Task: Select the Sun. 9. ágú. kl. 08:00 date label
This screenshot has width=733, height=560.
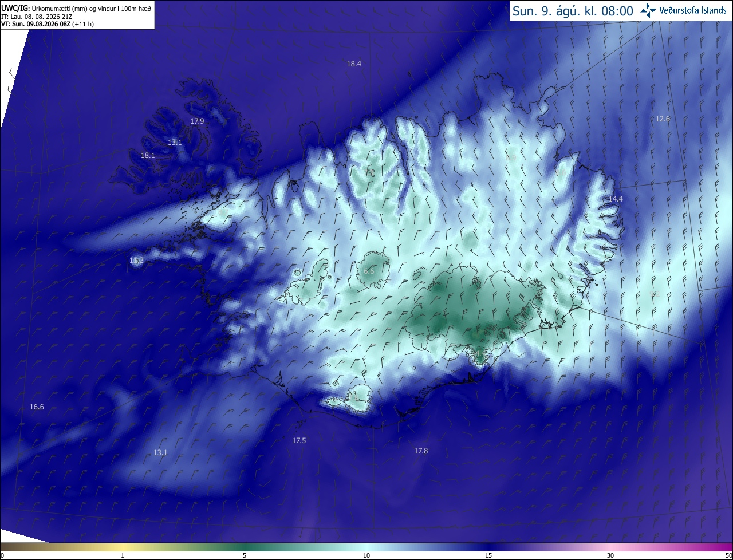Action: tap(573, 11)
